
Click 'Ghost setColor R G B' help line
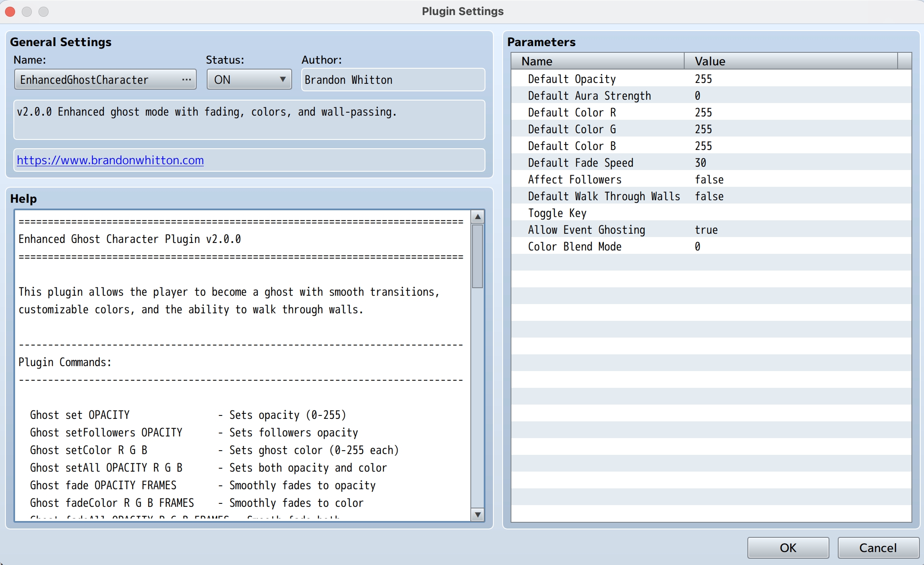(x=89, y=450)
